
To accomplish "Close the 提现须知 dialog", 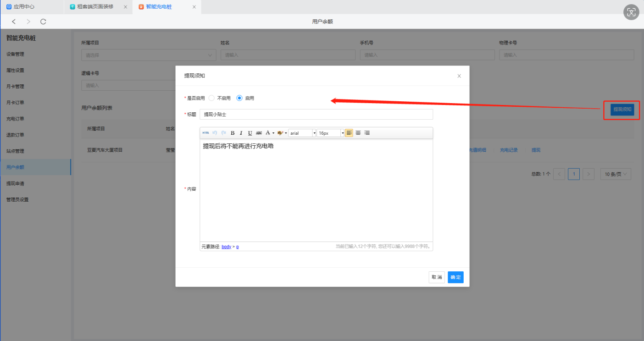I will pos(459,76).
